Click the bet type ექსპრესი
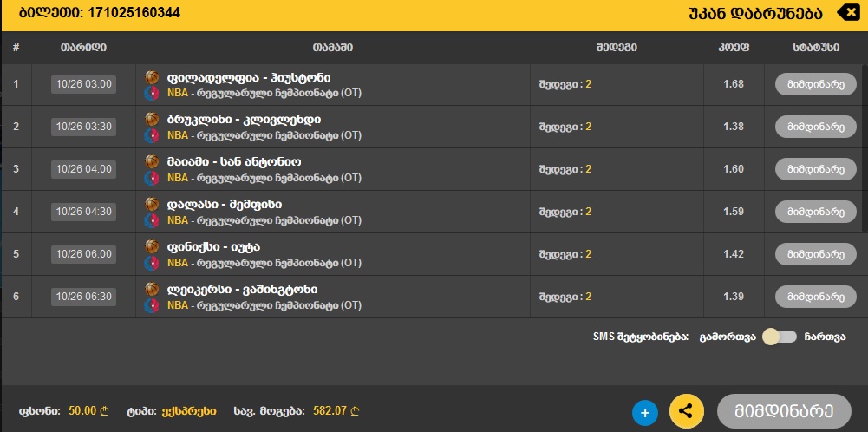 (189, 411)
